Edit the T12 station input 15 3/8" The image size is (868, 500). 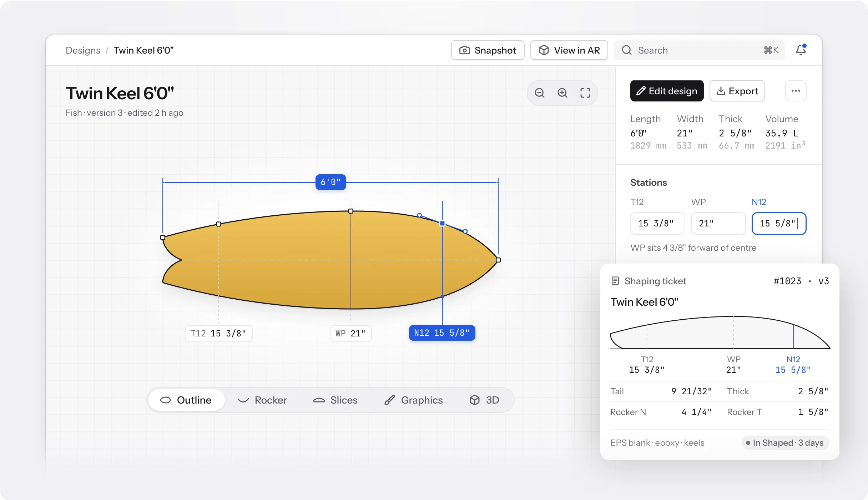coord(657,224)
